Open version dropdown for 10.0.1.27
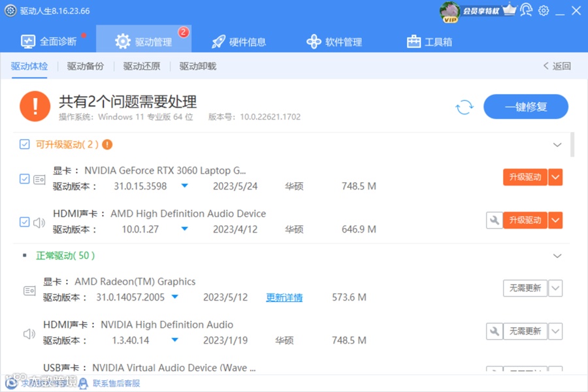This screenshot has width=588, height=392. (x=184, y=229)
